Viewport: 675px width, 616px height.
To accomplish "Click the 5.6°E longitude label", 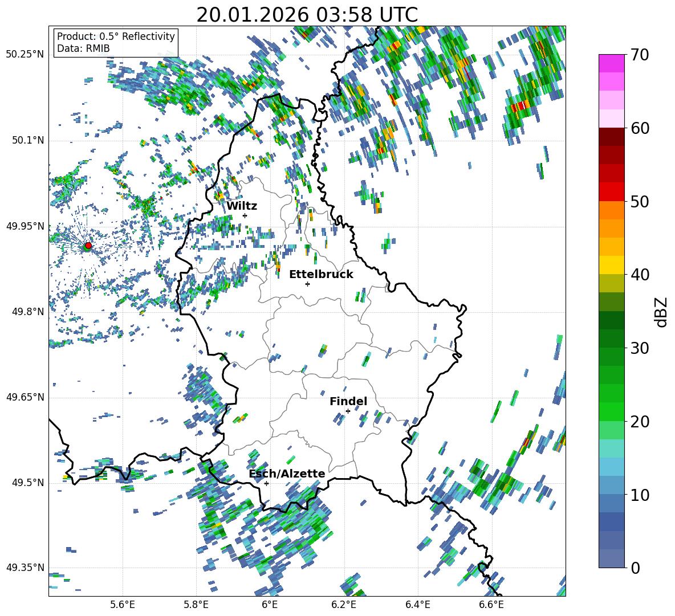I will tap(123, 605).
